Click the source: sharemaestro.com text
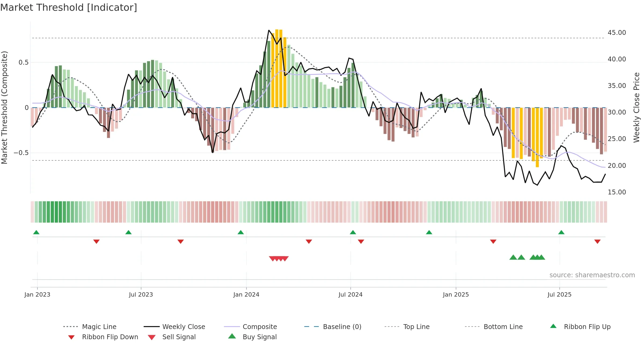The image size is (644, 362). pyautogui.click(x=592, y=275)
